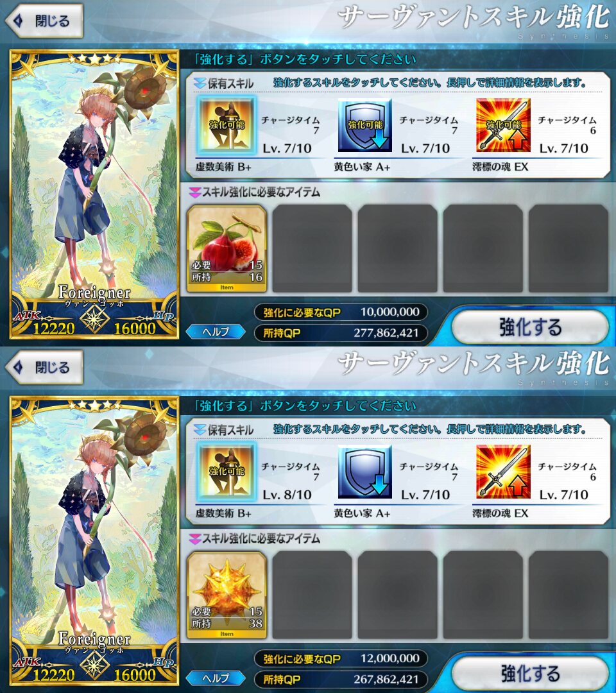Viewport: 616px width, 693px height.
Task: Select 黄色い家 shield skill in bottom panel
Action: [365, 472]
